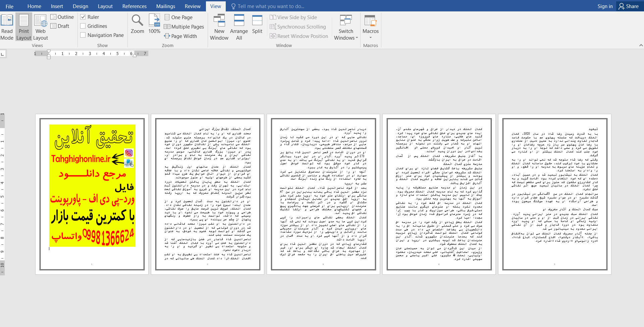Open Outline view

(62, 17)
